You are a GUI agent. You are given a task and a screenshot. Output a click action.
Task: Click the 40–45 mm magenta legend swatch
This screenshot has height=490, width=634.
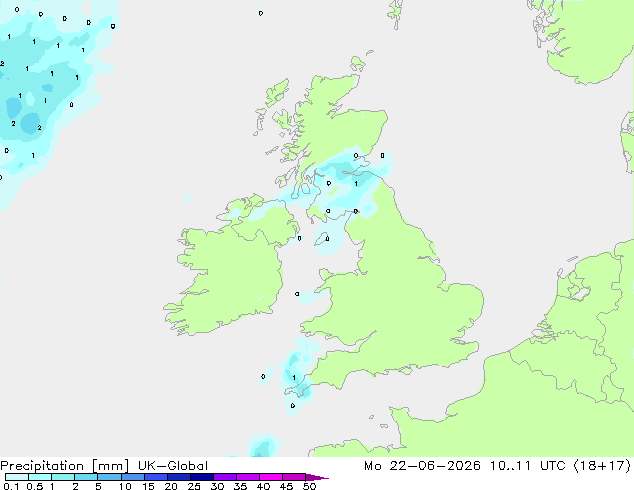[x=271, y=477]
